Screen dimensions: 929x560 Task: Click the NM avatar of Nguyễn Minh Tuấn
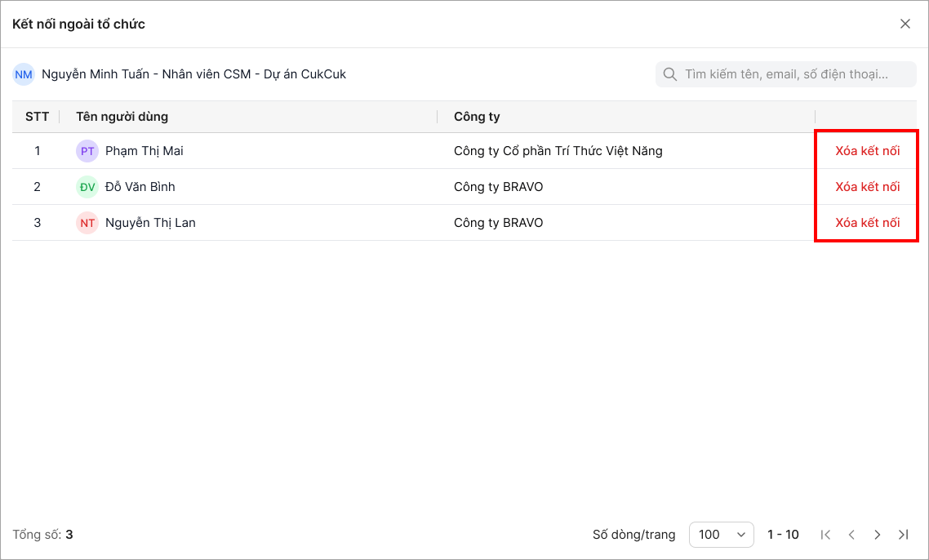pyautogui.click(x=24, y=74)
